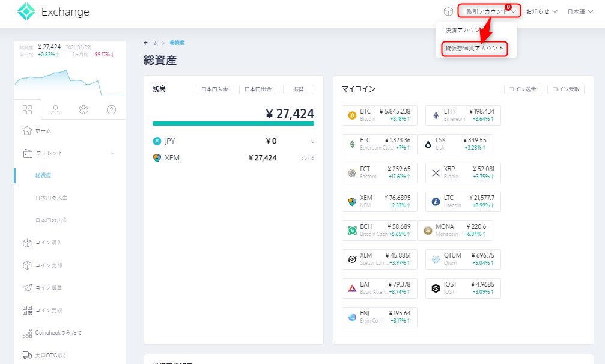Click the XRP Ripple coin tile
The height and width of the screenshot is (364, 605).
pos(463,173)
